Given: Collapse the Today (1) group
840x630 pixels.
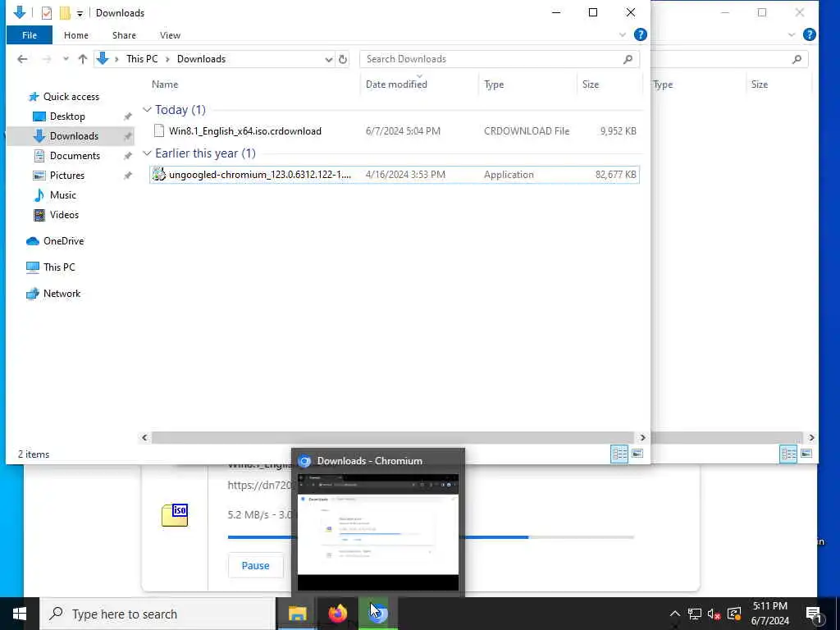Looking at the screenshot, I should tap(147, 110).
